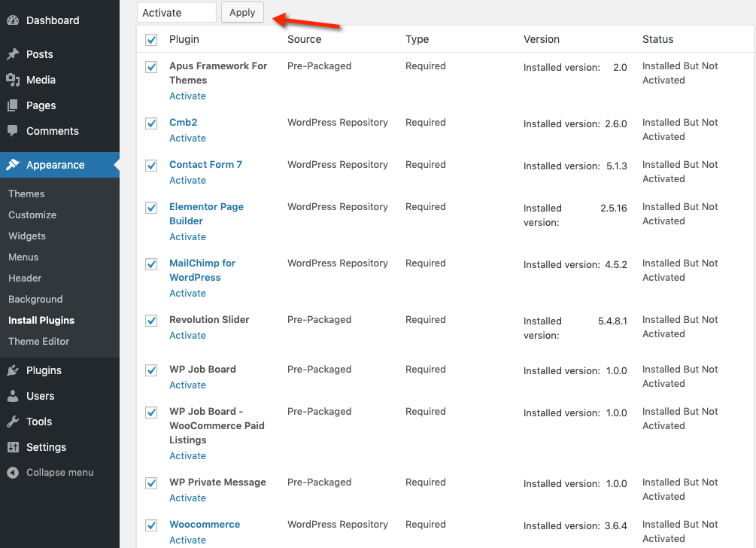Screen dimensions: 756x548
Task: Click the Tools wrench icon
Action: point(13,422)
